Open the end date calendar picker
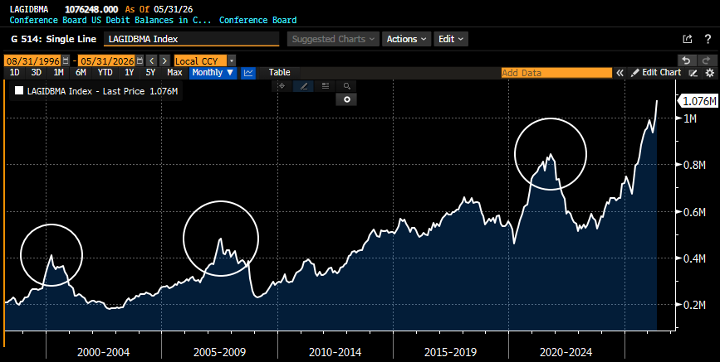The width and height of the screenshot is (720, 362). pyautogui.click(x=140, y=61)
